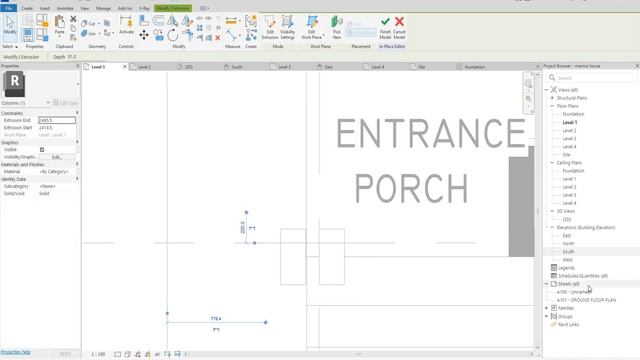Click the Extrusion End value field

[x=57, y=120]
